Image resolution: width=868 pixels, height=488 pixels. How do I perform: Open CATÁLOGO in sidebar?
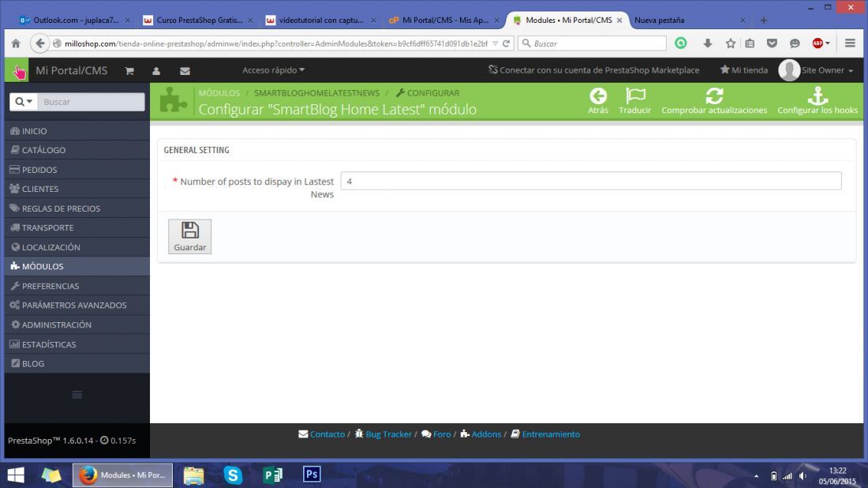77,150
